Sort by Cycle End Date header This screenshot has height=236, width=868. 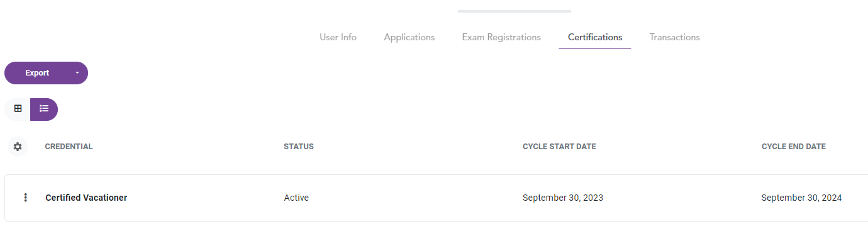[794, 147]
